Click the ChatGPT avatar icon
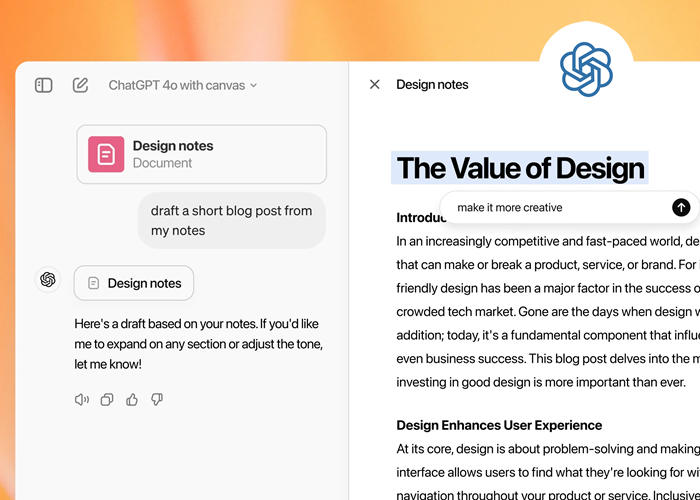Viewport: 700px width, 500px height. [x=48, y=279]
